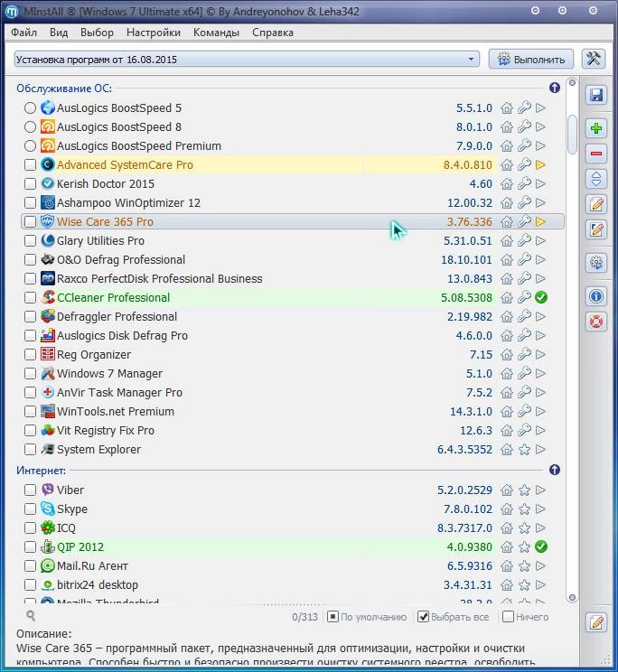
Task: Toggle the Выбрать все checkbox
Action: 423,617
